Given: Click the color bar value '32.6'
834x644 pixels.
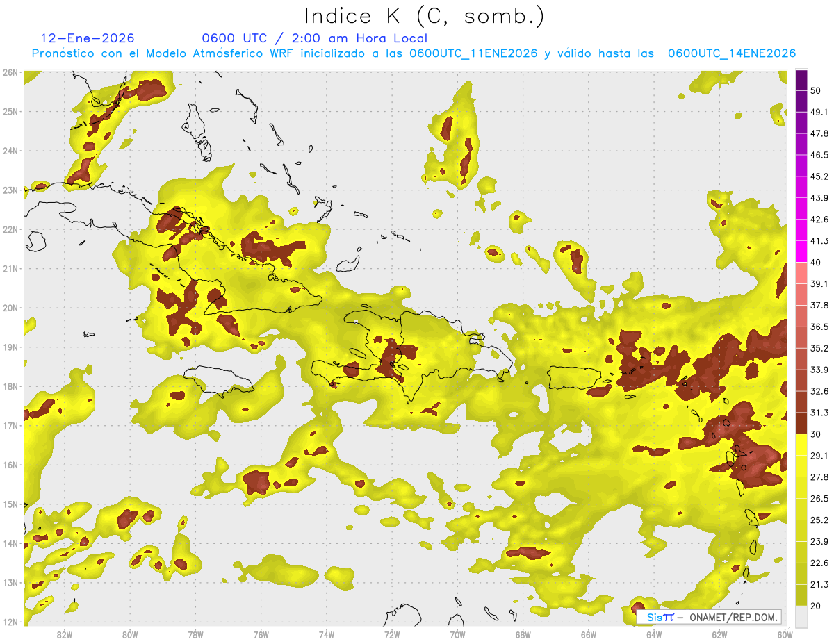Looking at the screenshot, I should [x=819, y=391].
